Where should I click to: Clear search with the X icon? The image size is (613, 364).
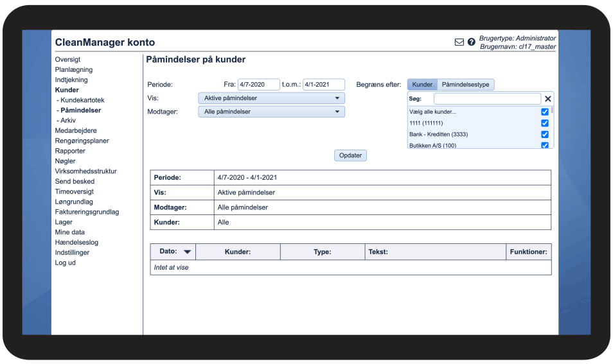547,99
